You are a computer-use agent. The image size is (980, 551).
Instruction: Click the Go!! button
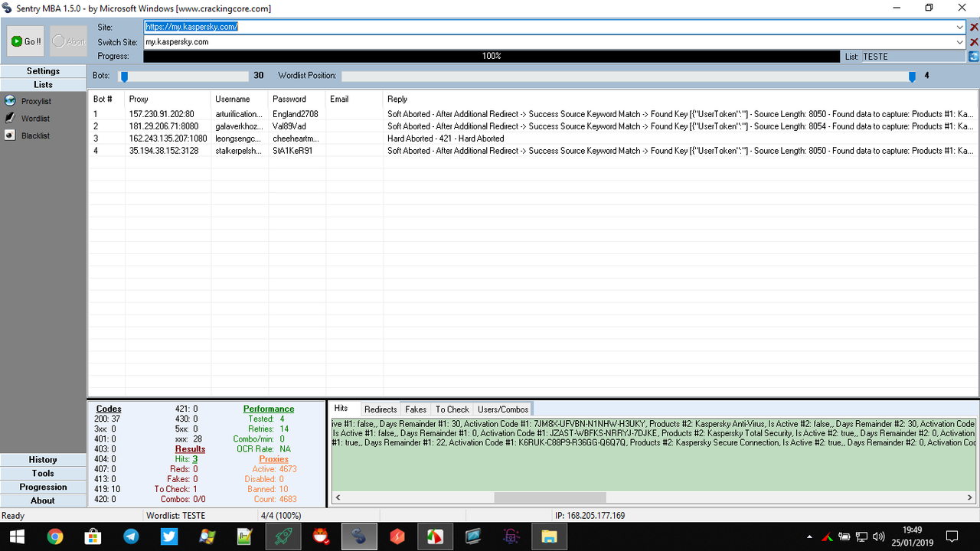pos(26,41)
